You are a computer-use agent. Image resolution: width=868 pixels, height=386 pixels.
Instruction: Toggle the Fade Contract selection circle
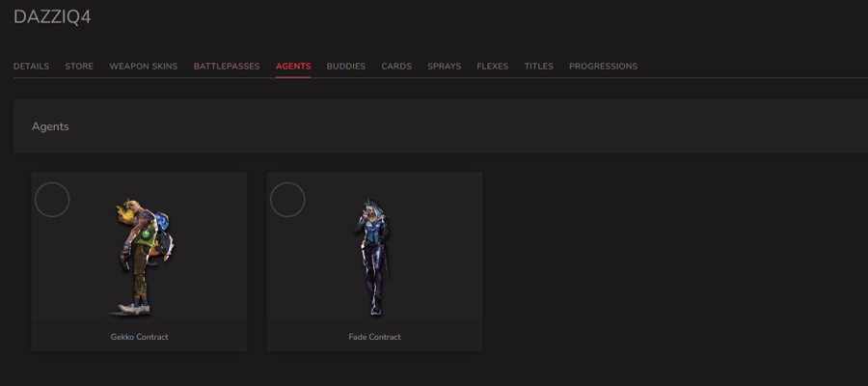(287, 200)
